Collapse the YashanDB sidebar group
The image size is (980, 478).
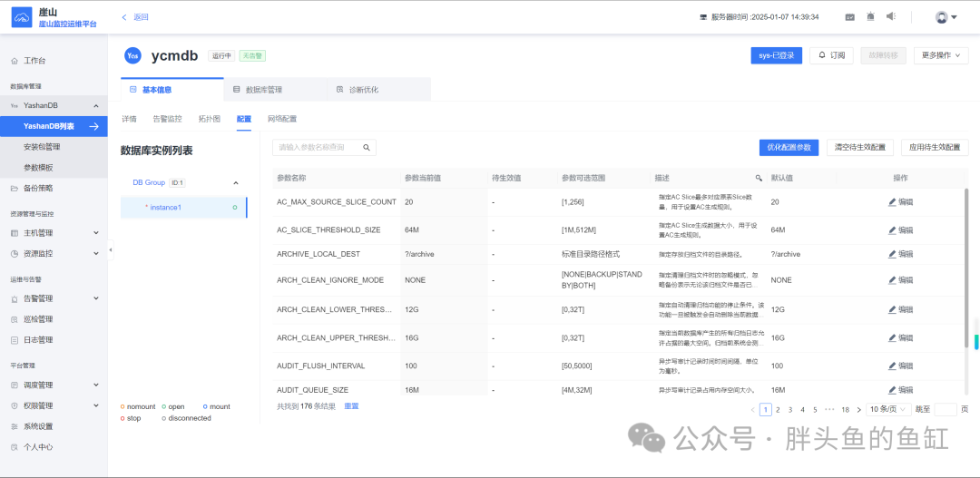coord(95,105)
